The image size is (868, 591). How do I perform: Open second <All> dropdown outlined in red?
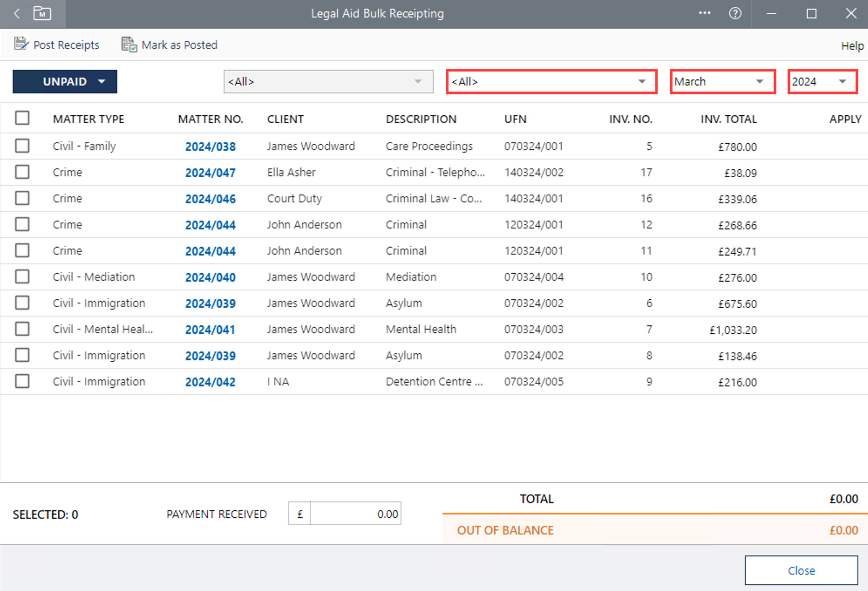coord(551,81)
